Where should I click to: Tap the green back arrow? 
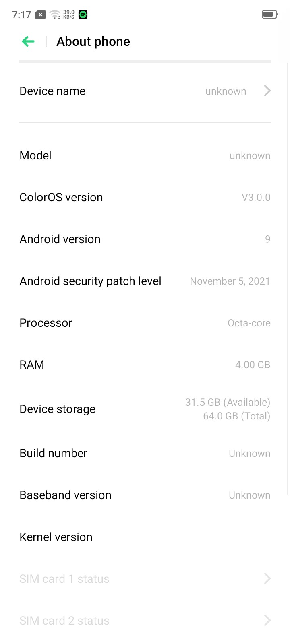pos(28,41)
